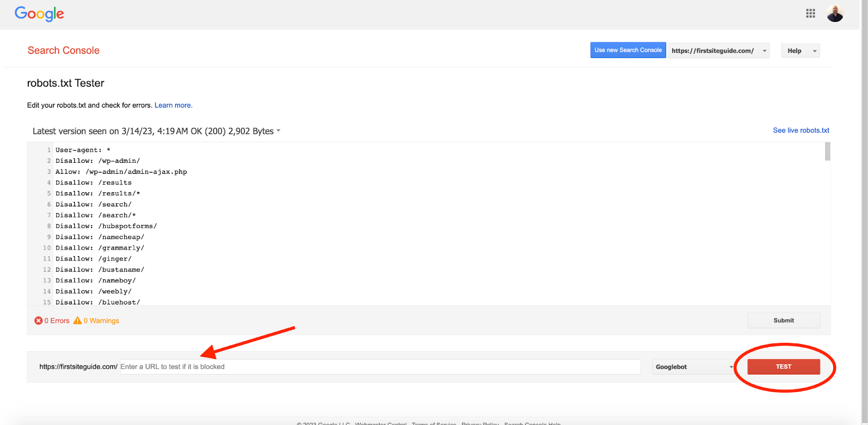Viewport: 868px width, 425px height.
Task: Open See live robots.txt link
Action: [801, 130]
